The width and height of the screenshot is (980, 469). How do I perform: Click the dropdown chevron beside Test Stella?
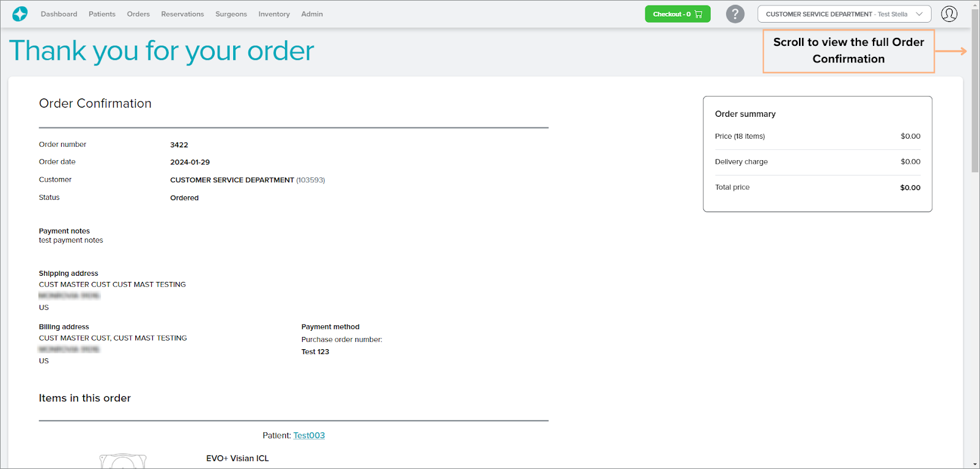click(919, 14)
